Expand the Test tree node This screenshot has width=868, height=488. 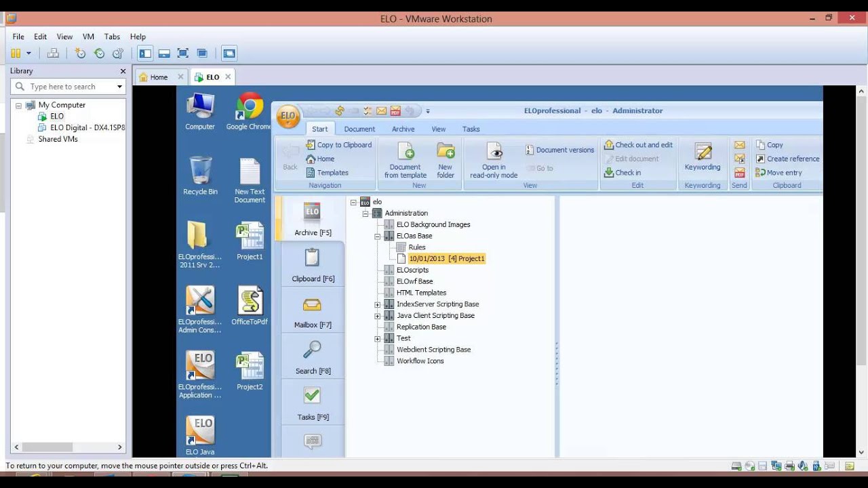(x=378, y=338)
